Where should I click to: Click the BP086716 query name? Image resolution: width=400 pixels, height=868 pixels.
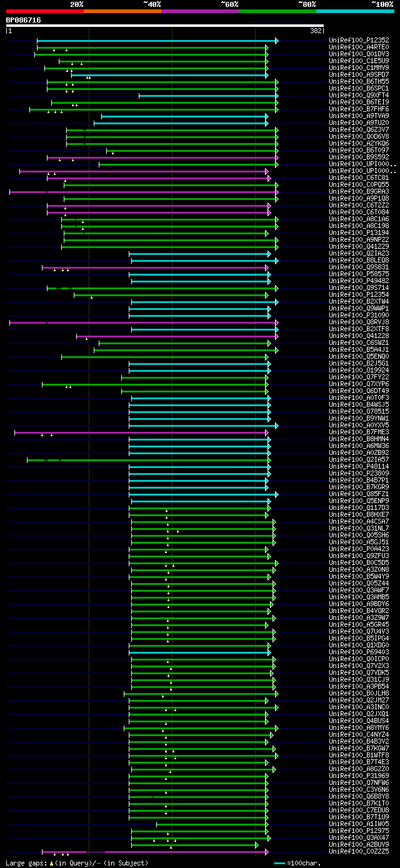click(x=24, y=20)
